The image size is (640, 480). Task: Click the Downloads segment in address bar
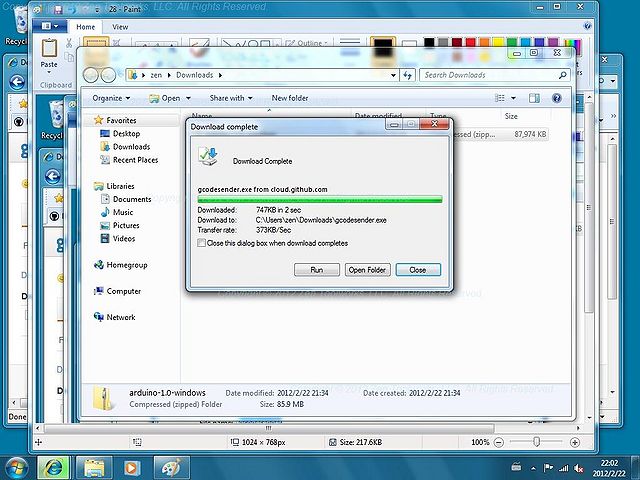click(x=195, y=75)
